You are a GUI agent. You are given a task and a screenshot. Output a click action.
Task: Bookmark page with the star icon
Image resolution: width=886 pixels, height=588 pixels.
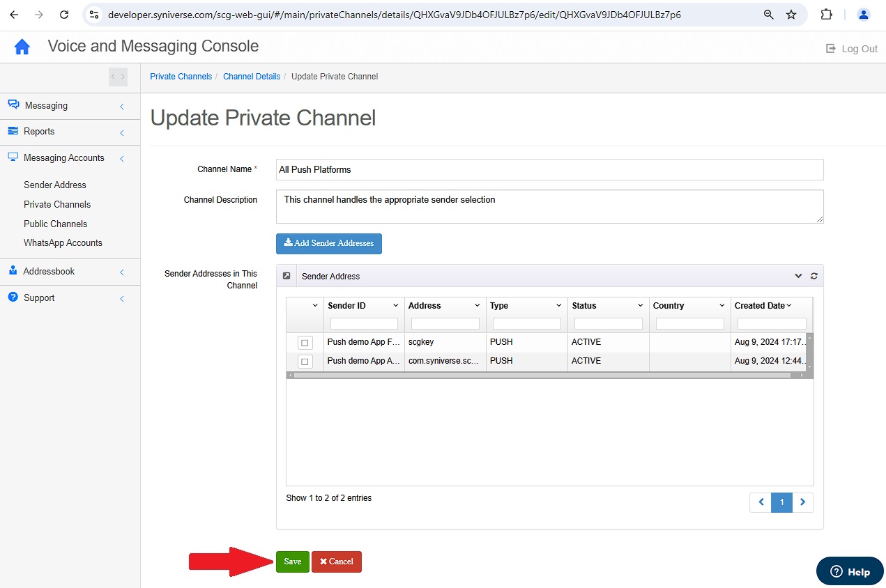(x=791, y=15)
